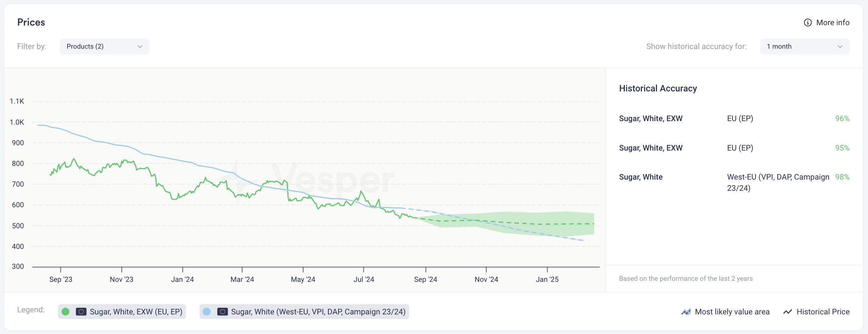868x334 pixels.
Task: Click the Nov '23 x-axis label
Action: 121,279
